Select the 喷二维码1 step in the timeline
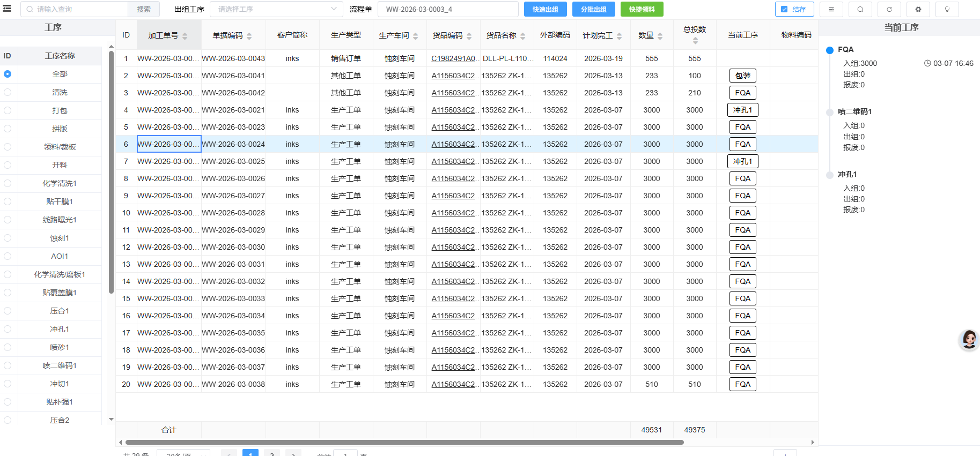980x456 pixels. [x=854, y=111]
